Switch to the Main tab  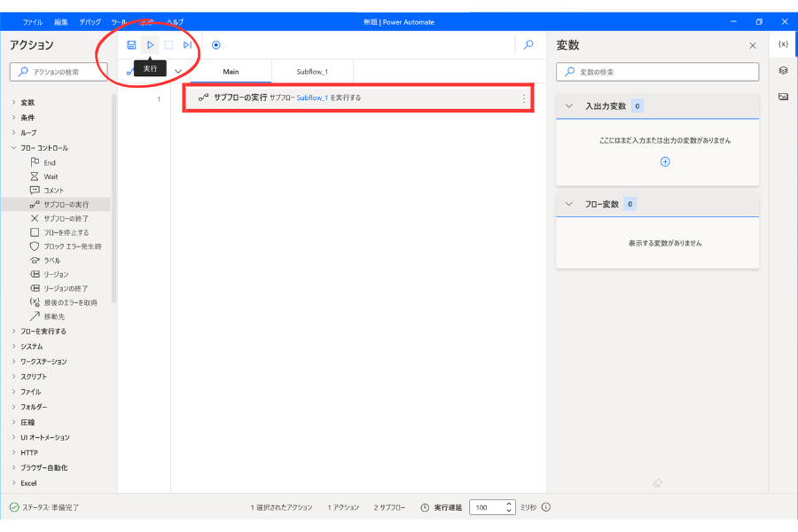(231, 72)
